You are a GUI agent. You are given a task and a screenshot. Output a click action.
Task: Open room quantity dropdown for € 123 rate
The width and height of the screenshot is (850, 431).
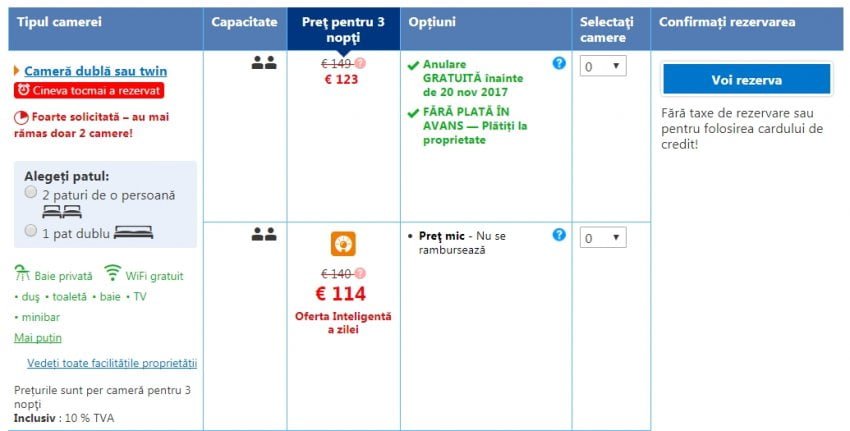click(x=603, y=66)
